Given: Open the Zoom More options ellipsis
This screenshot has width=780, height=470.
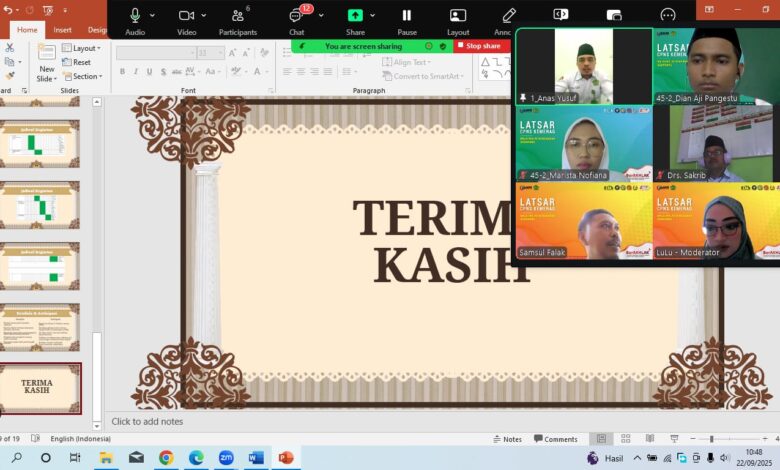Looking at the screenshot, I should coord(667,15).
